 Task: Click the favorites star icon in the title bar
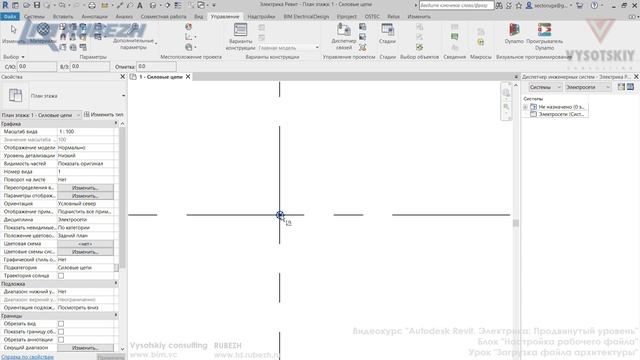pos(519,5)
